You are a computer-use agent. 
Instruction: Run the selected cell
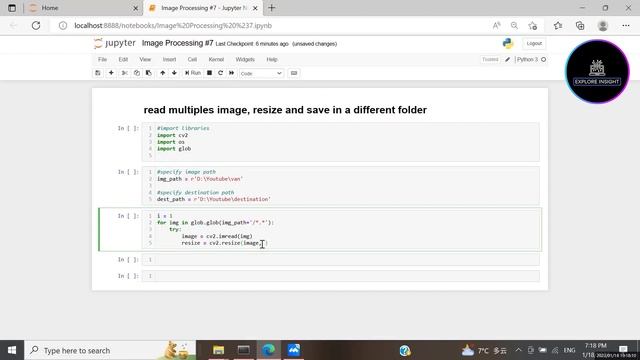coord(193,73)
